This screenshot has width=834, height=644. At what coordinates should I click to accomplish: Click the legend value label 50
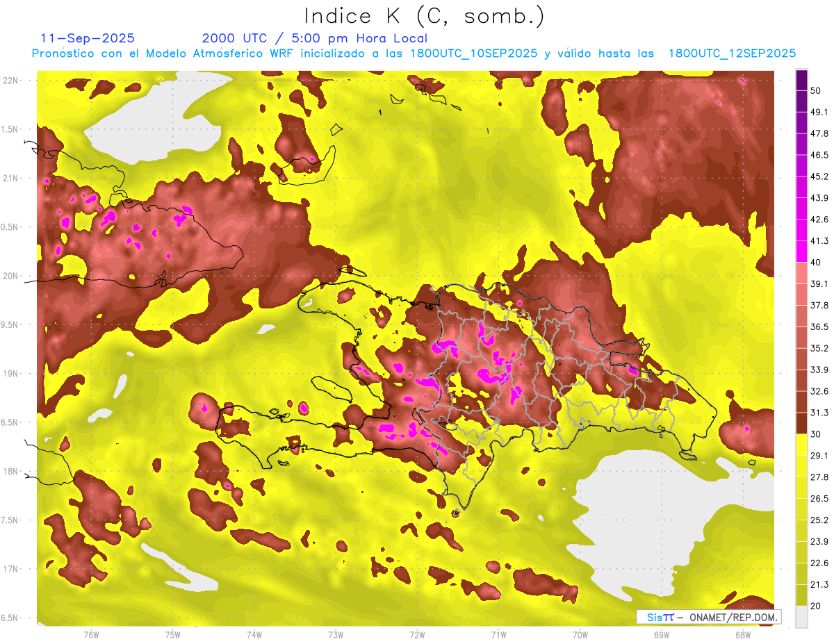[x=815, y=91]
